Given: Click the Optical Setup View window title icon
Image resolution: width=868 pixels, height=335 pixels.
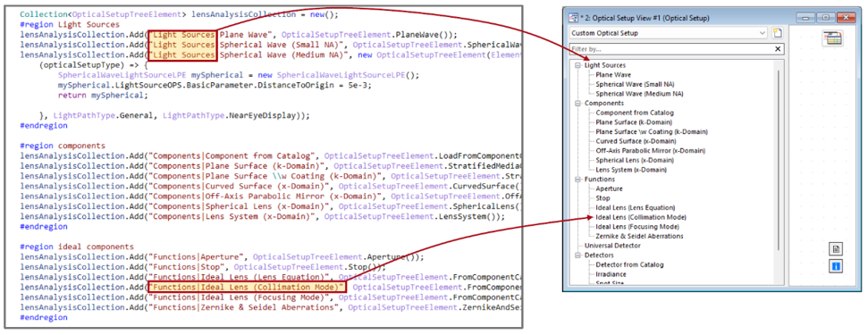Looking at the screenshot, I should (x=574, y=18).
